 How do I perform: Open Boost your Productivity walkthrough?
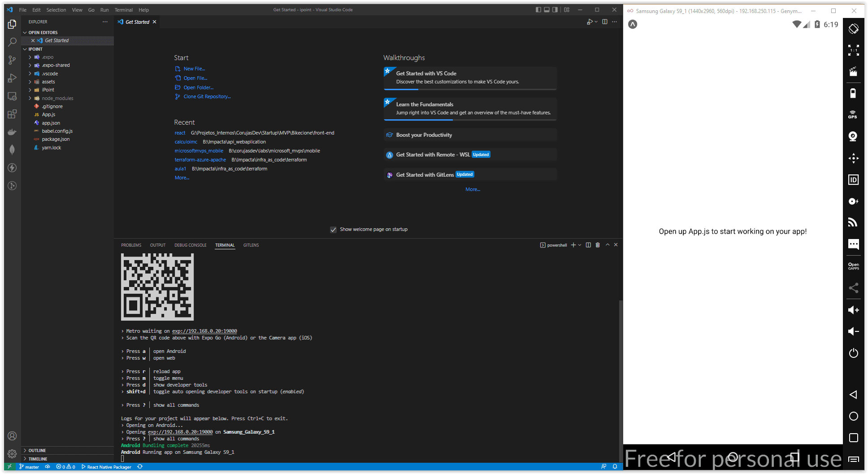pos(470,135)
